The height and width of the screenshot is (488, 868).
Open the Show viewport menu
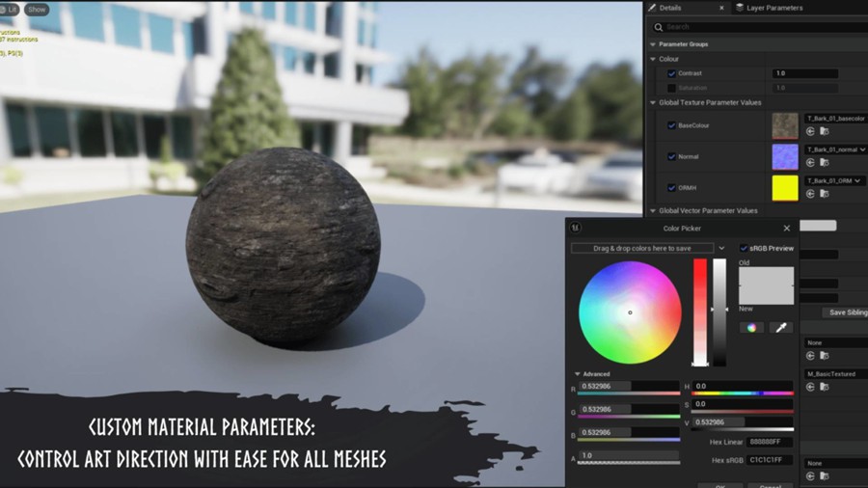pos(36,10)
